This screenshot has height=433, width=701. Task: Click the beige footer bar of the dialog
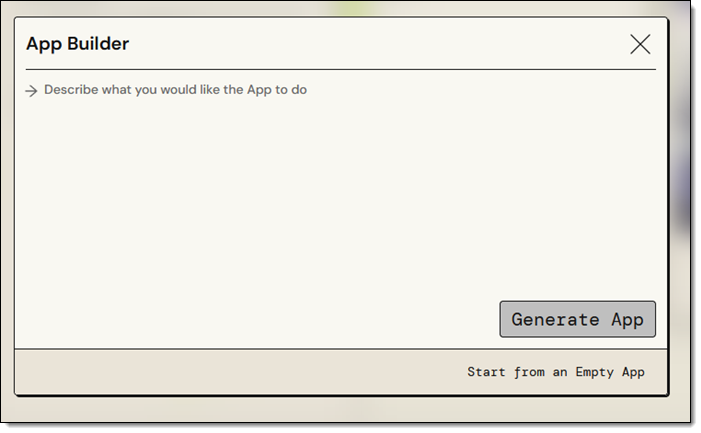click(x=241, y=372)
